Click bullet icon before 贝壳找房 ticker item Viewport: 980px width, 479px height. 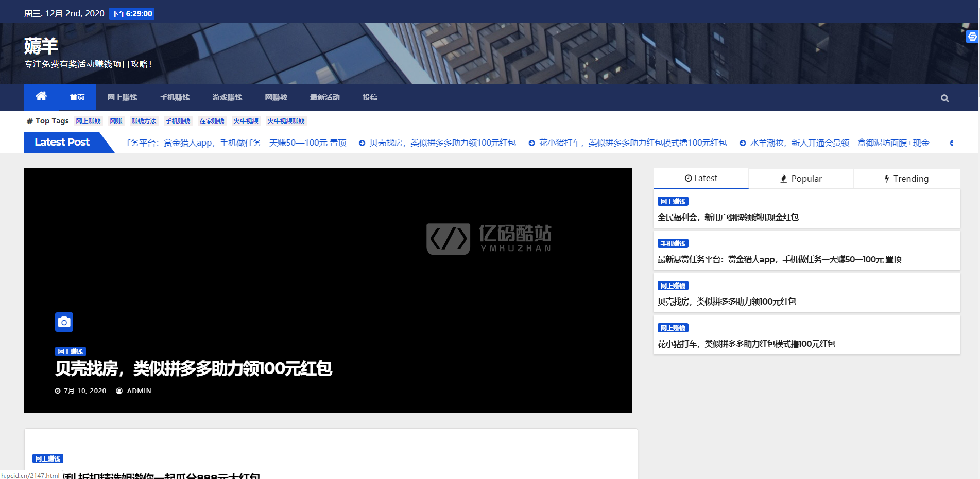(x=362, y=143)
